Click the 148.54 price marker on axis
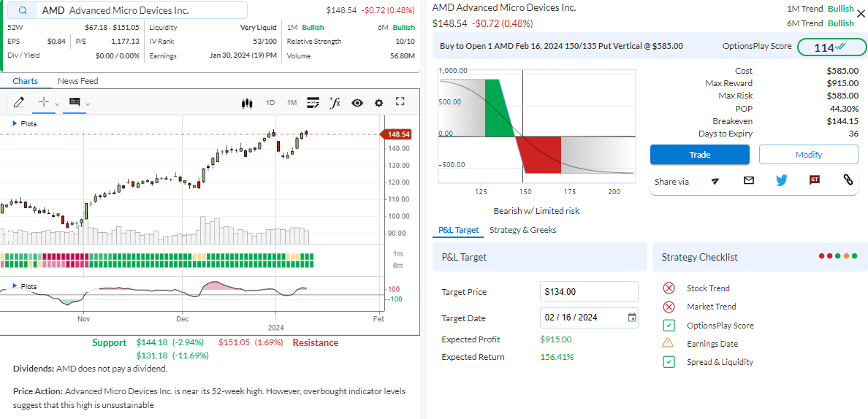 (x=396, y=134)
